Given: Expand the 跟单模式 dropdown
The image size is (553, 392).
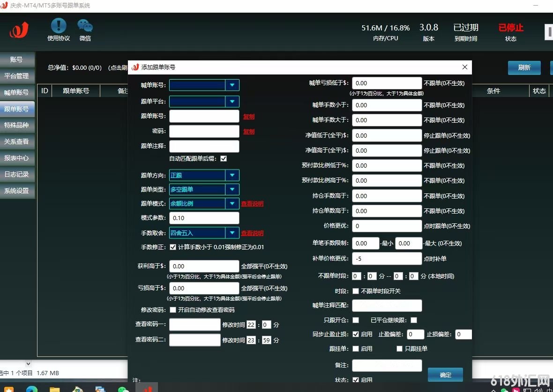Looking at the screenshot, I should point(233,204).
